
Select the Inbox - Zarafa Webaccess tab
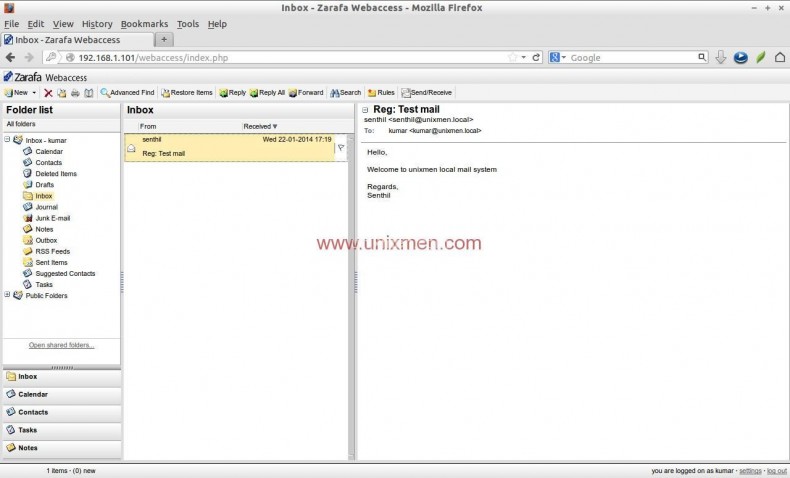point(78,40)
